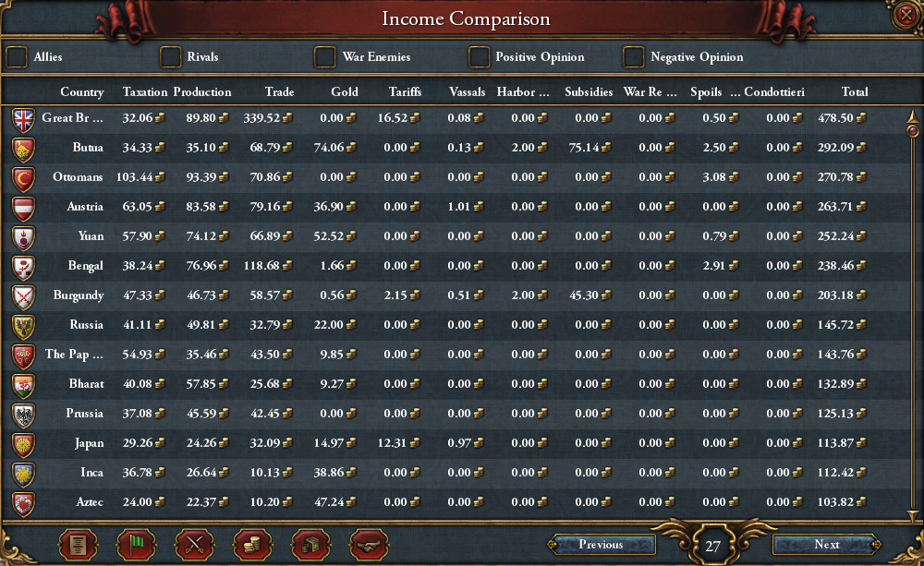
Task: Click the Inca flag shield
Action: tap(24, 474)
